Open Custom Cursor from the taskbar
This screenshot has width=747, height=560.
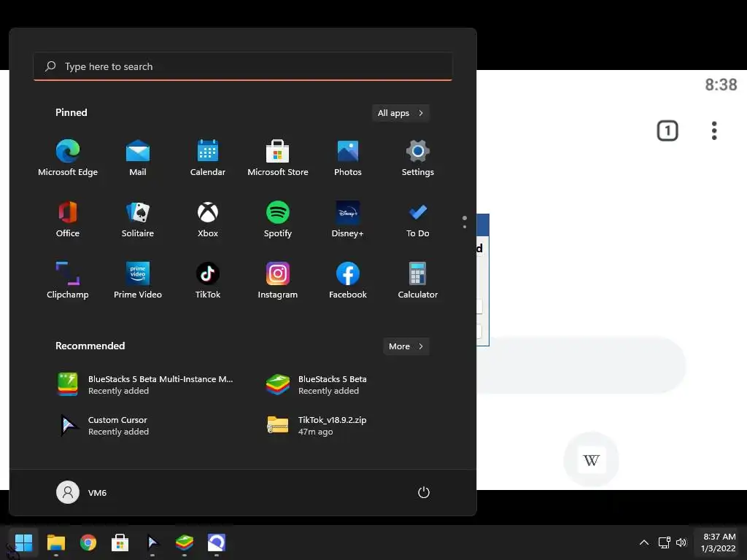(x=152, y=542)
